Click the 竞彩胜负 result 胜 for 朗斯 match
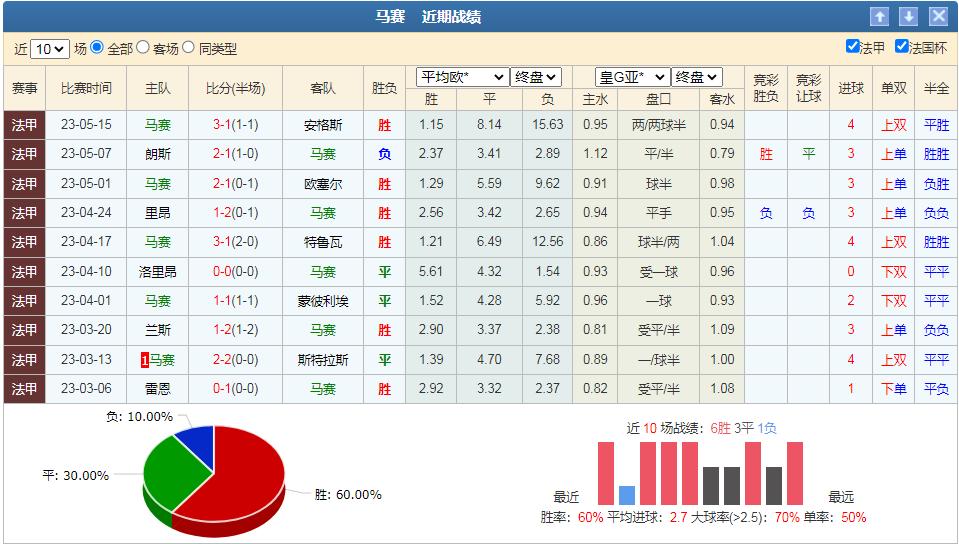The width and height of the screenshot is (959, 544). 766,154
